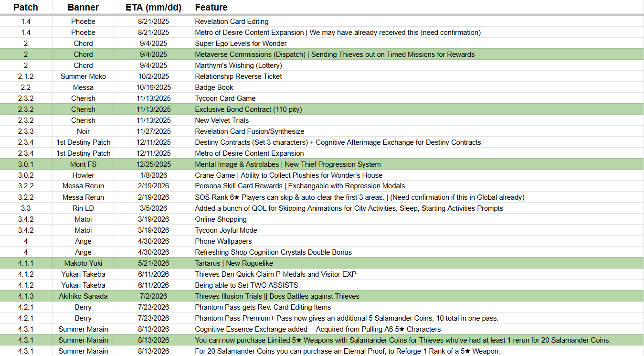Click the 1/8/2026 date cell
The image size is (644, 356).
pyautogui.click(x=153, y=175)
